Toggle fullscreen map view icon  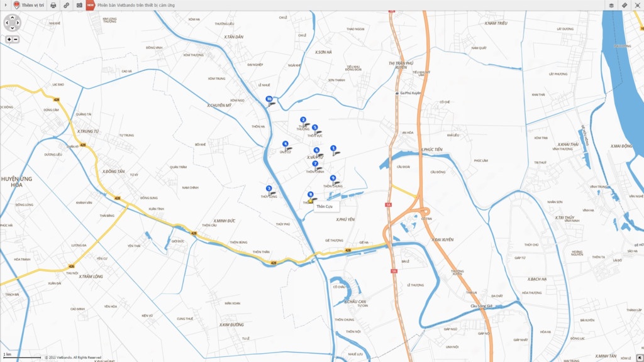click(638, 5)
